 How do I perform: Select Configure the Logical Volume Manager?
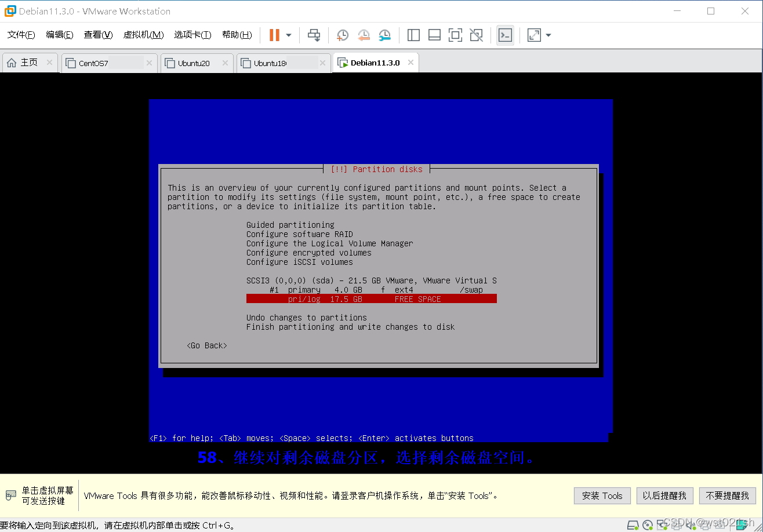(x=330, y=243)
